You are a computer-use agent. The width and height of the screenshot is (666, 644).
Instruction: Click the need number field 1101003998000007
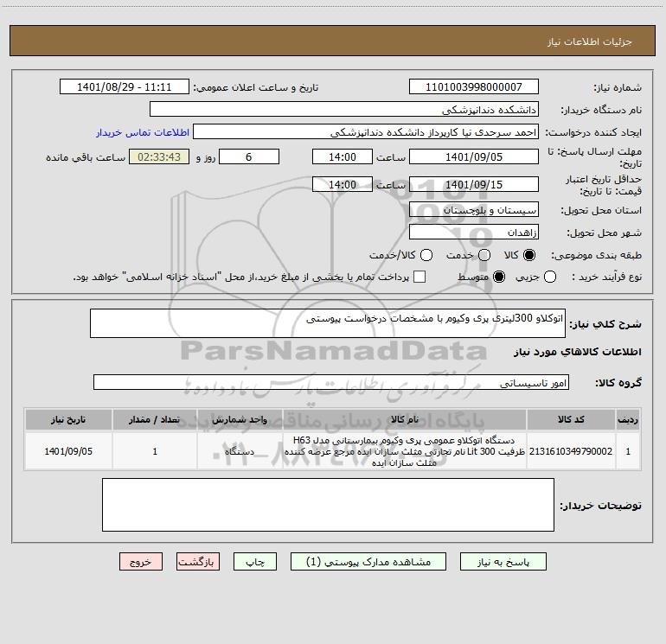coord(474,86)
